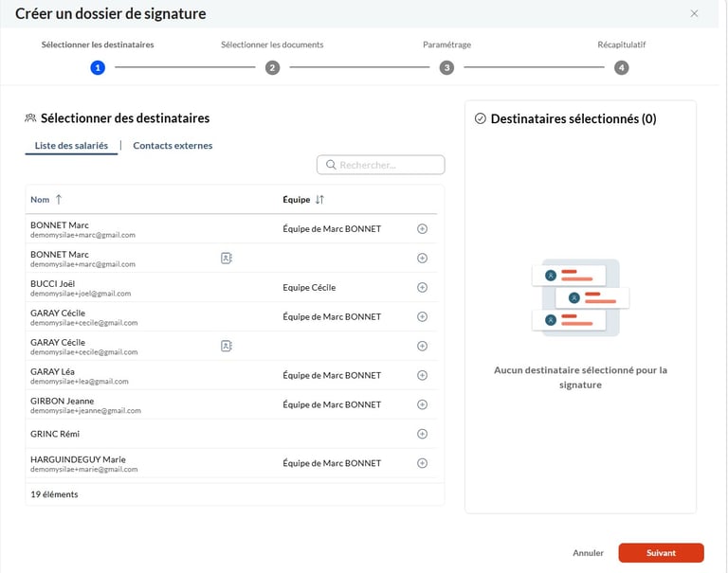The width and height of the screenshot is (728, 573).
Task: Click the Annuler link
Action: pyautogui.click(x=588, y=553)
